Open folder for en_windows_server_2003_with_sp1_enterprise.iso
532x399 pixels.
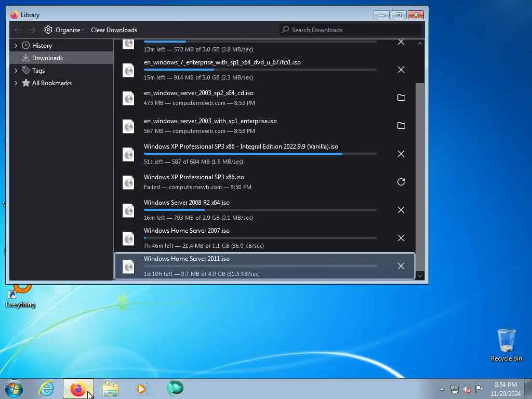coord(401,126)
